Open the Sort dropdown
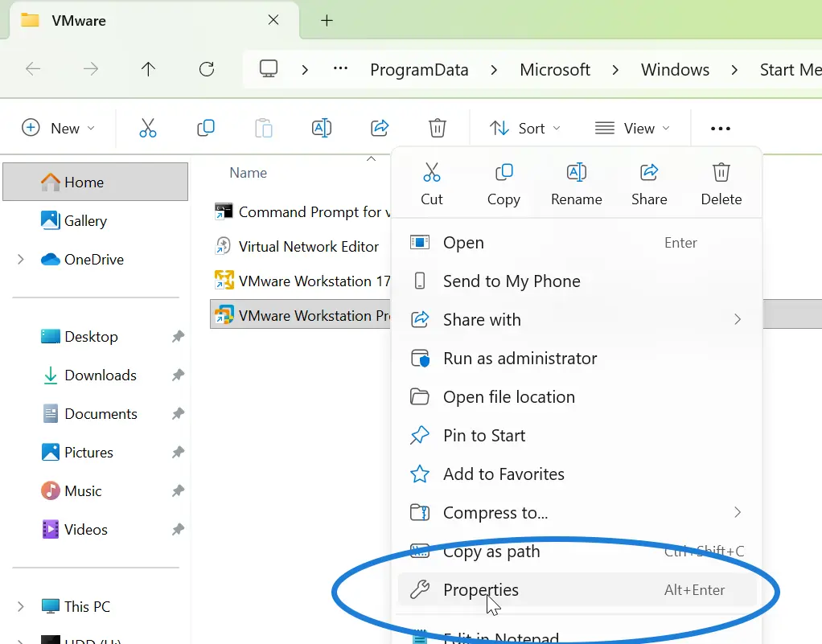The width and height of the screenshot is (822, 644). 525,128
